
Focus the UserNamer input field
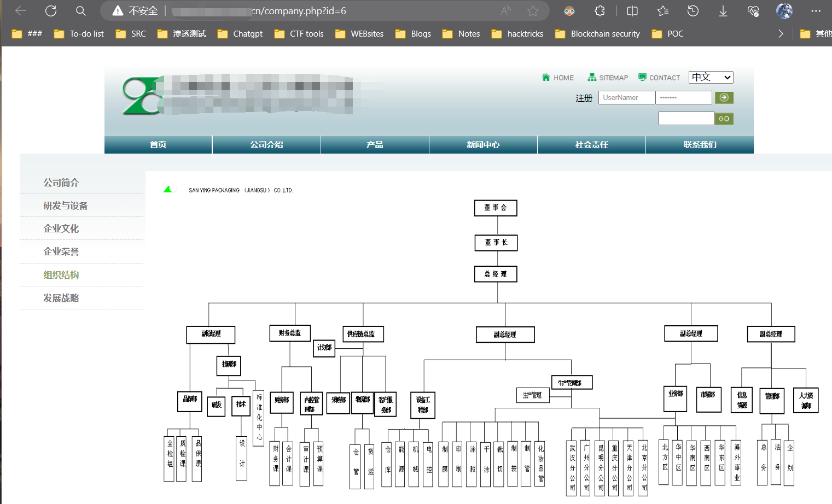626,97
